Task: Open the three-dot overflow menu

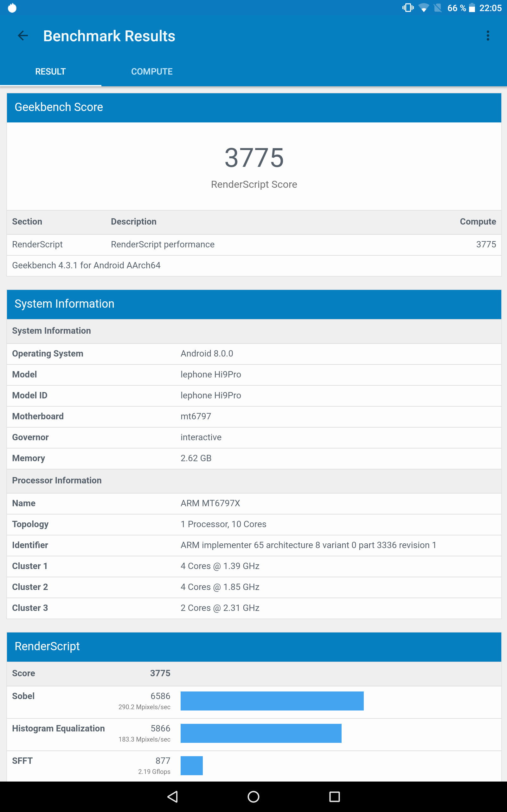Action: pyautogui.click(x=488, y=36)
